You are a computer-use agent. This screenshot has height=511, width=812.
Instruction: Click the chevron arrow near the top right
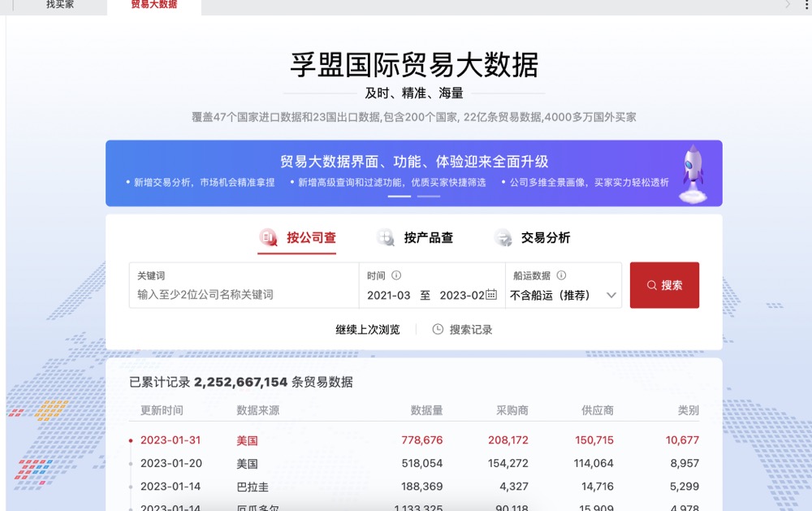point(788,4)
